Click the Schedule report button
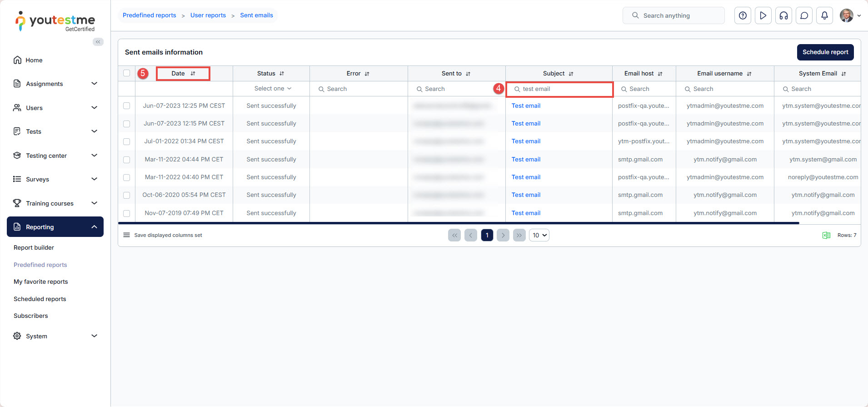This screenshot has height=407, width=868. [825, 52]
